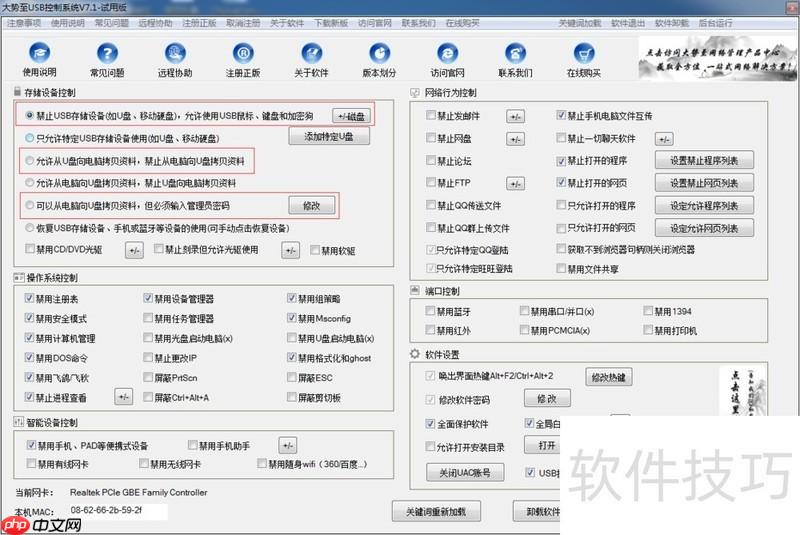Toggle the 禁用CD/DVD光驱 checkbox
The height and width of the screenshot is (535, 800).
click(x=30, y=249)
